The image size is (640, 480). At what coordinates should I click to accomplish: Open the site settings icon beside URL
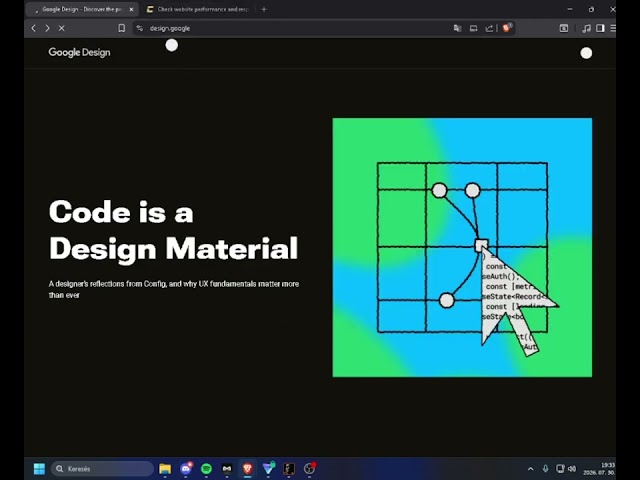coord(140,28)
